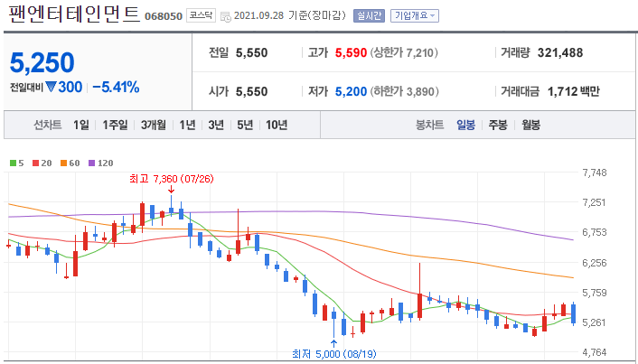Select the 1일 line chart period
This screenshot has width=638, height=364.
point(81,125)
